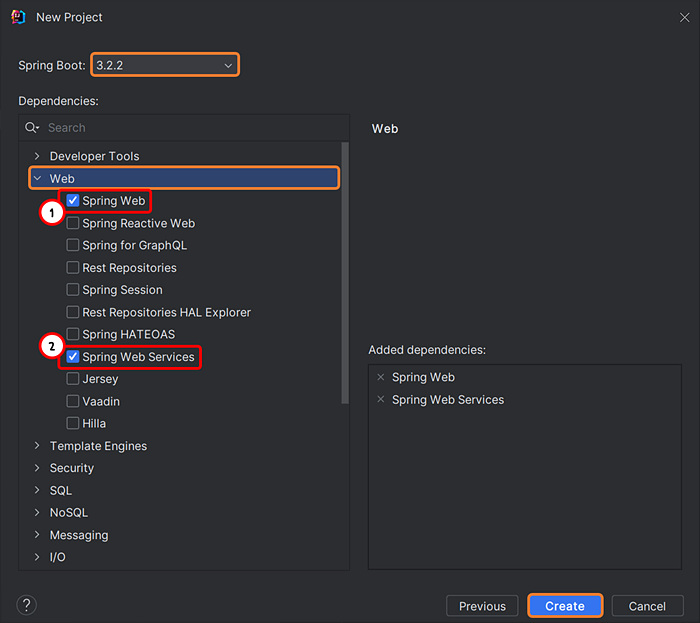Open the help question mark button

[26, 605]
